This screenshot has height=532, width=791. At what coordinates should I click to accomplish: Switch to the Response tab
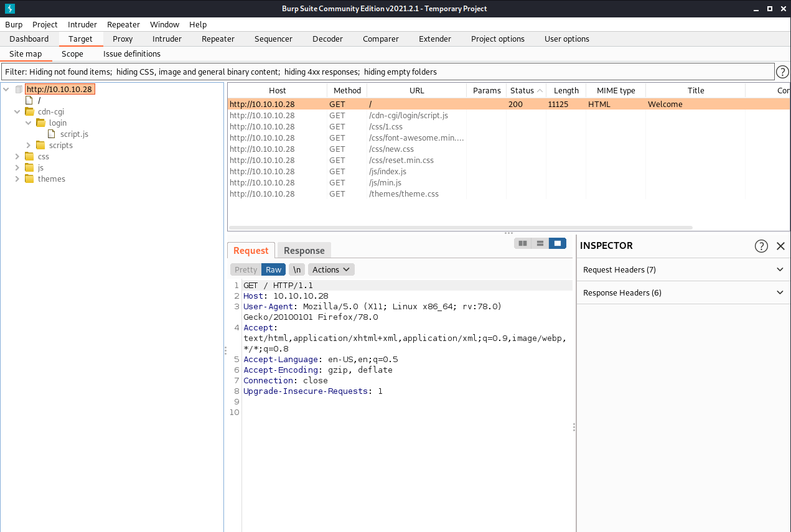(x=304, y=250)
